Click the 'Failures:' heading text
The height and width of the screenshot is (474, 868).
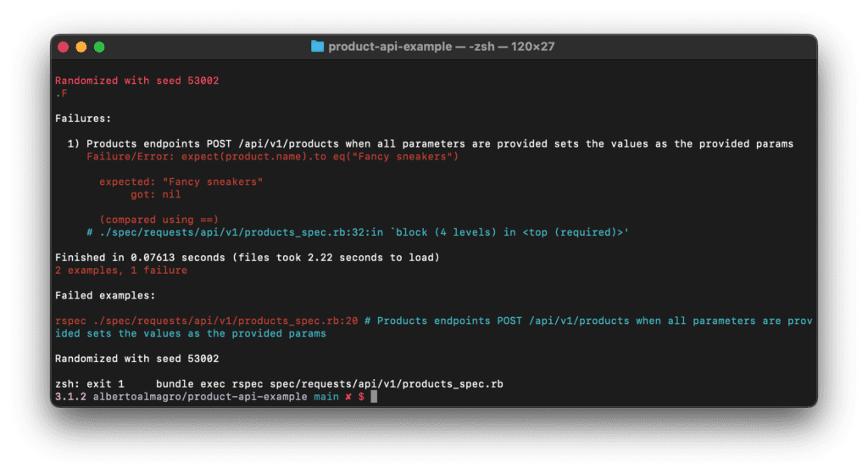click(x=83, y=119)
